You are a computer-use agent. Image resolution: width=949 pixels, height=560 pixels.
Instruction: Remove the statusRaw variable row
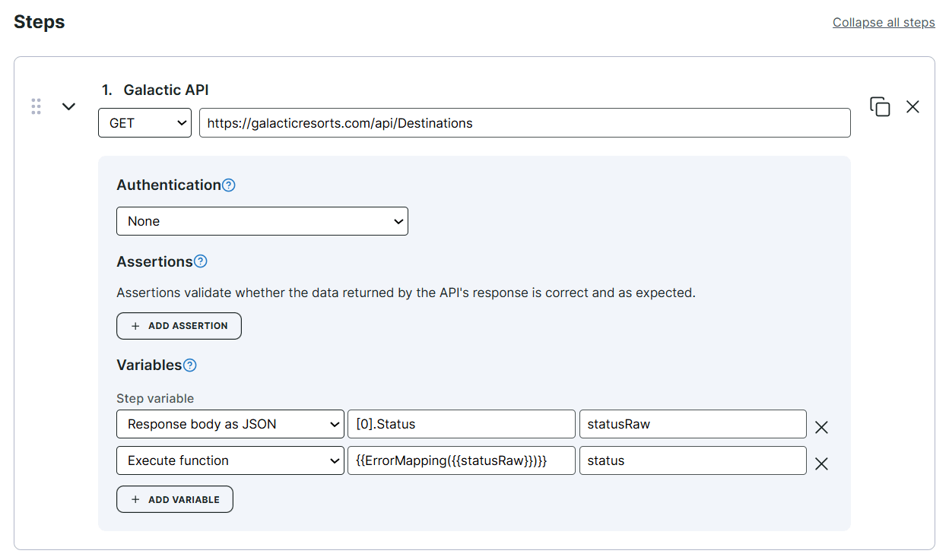(x=821, y=427)
